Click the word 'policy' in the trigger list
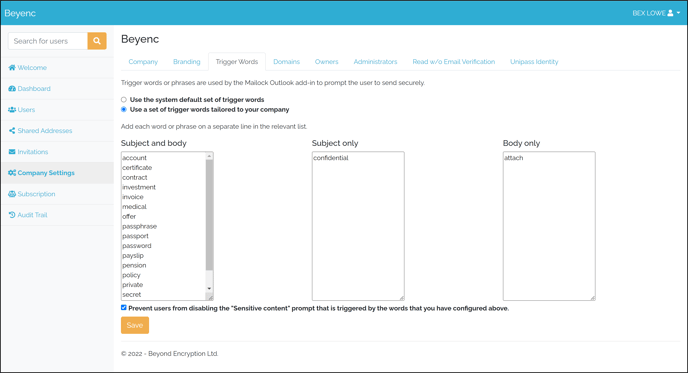This screenshot has width=688, height=373. 131,275
